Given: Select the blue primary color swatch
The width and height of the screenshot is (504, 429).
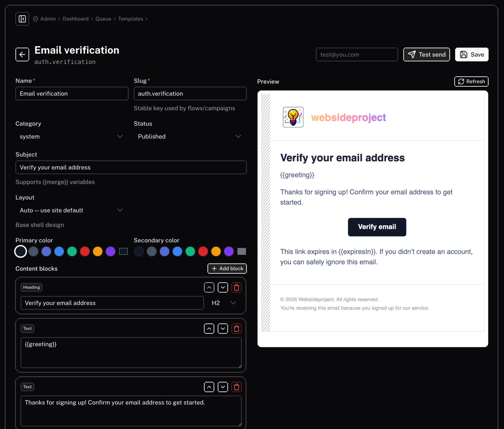Looking at the screenshot, I should pyautogui.click(x=59, y=252).
